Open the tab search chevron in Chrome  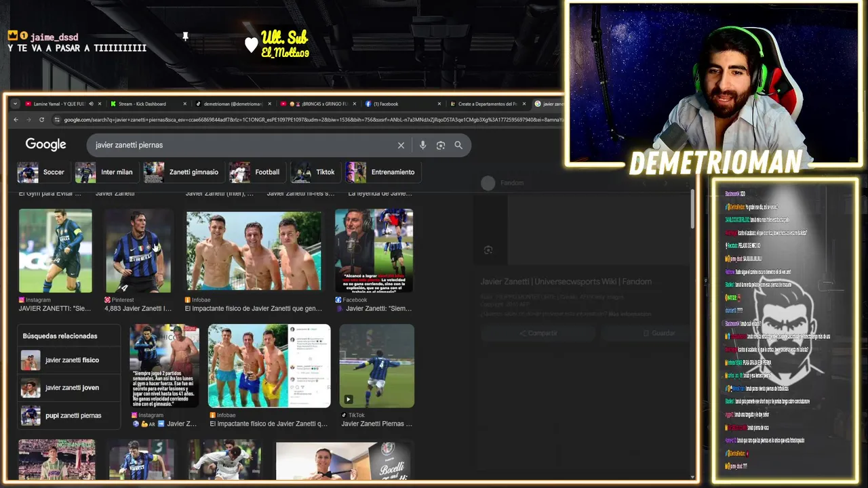pyautogui.click(x=15, y=104)
